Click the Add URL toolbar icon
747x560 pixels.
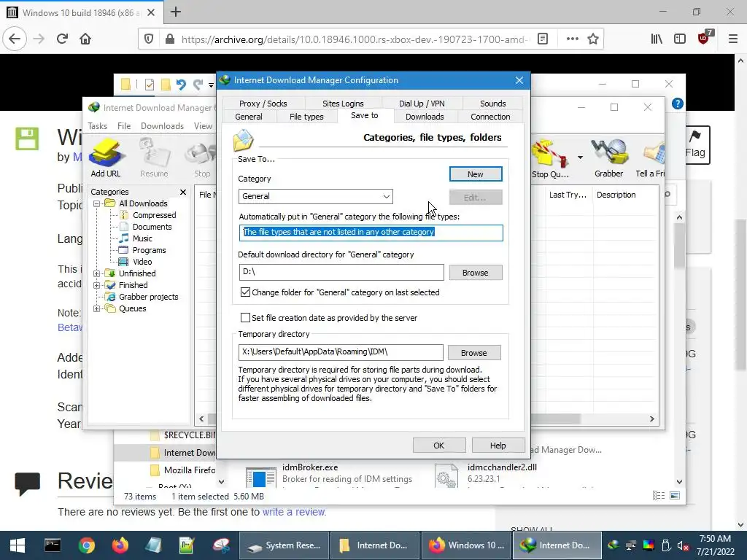point(106,157)
